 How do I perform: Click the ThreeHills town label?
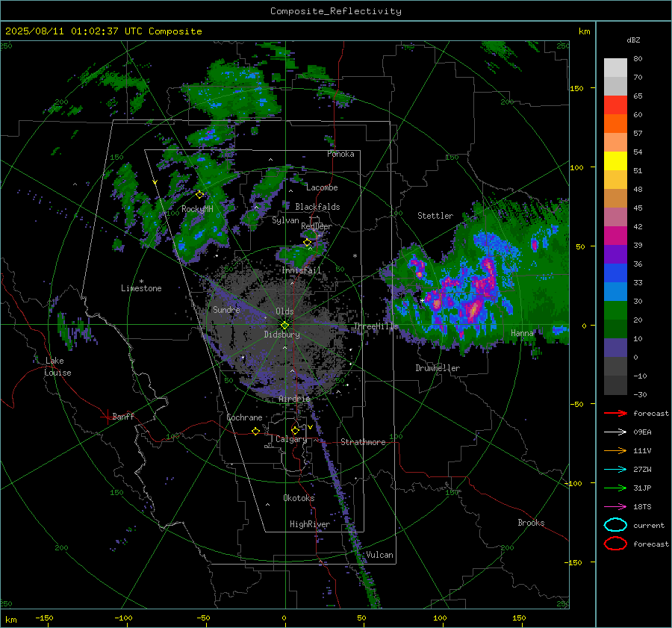coord(376,326)
